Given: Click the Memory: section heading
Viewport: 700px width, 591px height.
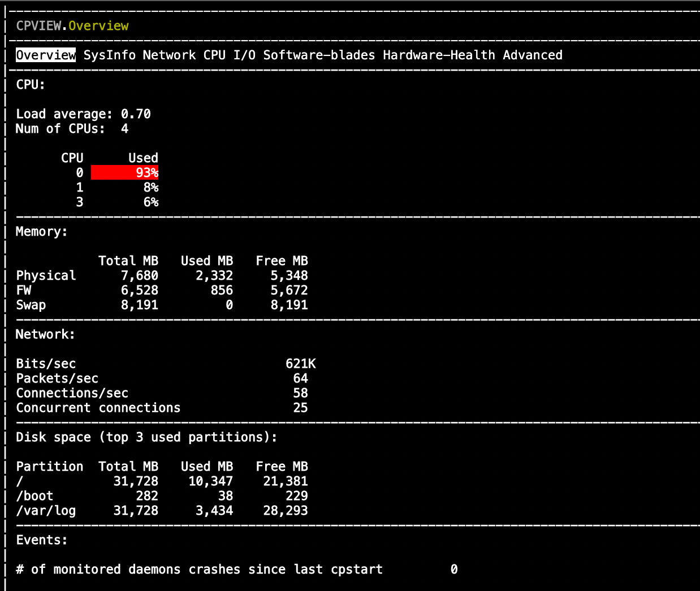Looking at the screenshot, I should click(x=42, y=231).
